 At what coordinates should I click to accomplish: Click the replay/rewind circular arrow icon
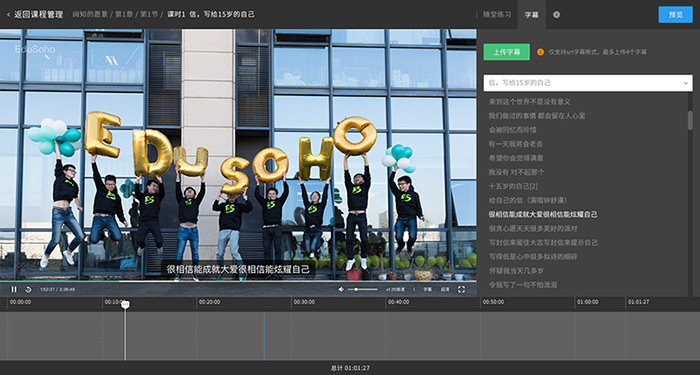coord(28,289)
